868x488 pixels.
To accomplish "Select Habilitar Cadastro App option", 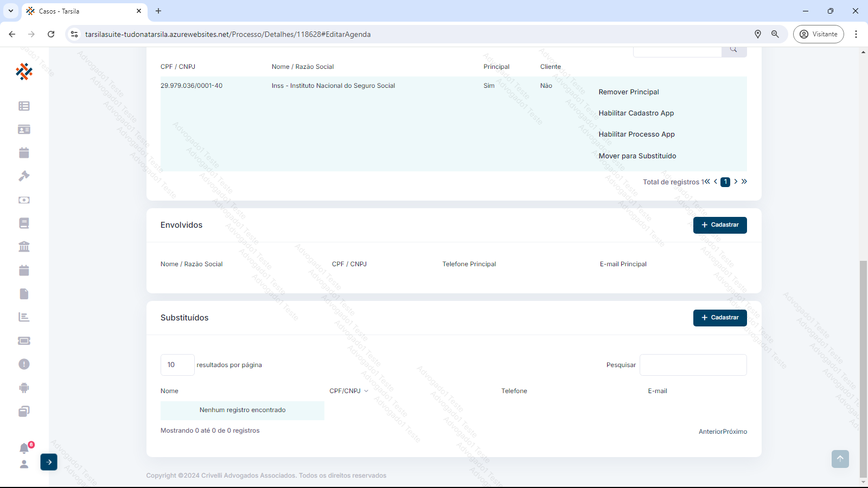I will [x=636, y=113].
